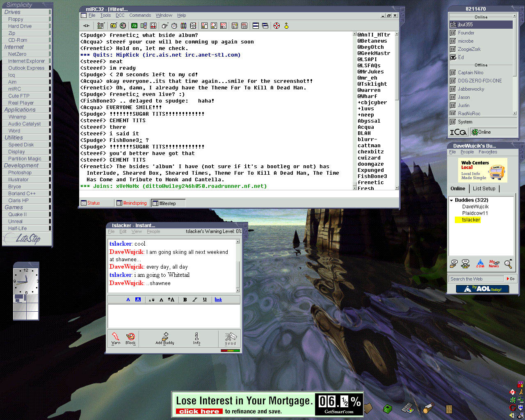Click the Try AOL Today banner
Viewport: 525px width, 420px height.
(x=482, y=289)
